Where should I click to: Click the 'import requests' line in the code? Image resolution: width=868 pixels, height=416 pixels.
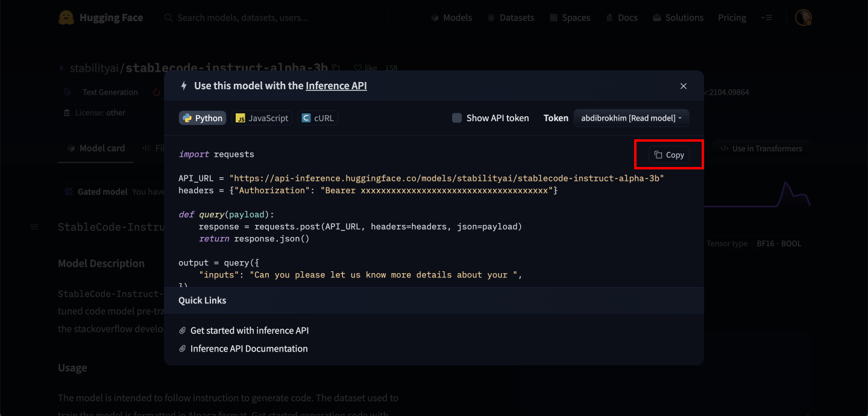(216, 154)
